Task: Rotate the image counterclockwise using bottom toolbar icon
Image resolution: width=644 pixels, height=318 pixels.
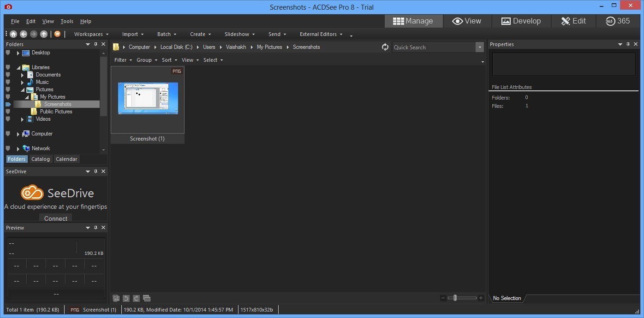Action: point(126,298)
